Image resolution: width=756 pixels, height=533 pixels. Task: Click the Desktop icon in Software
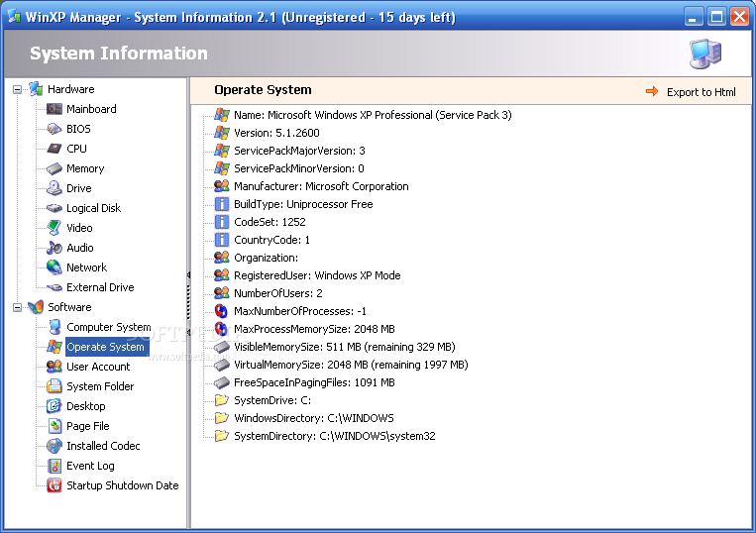pos(54,406)
